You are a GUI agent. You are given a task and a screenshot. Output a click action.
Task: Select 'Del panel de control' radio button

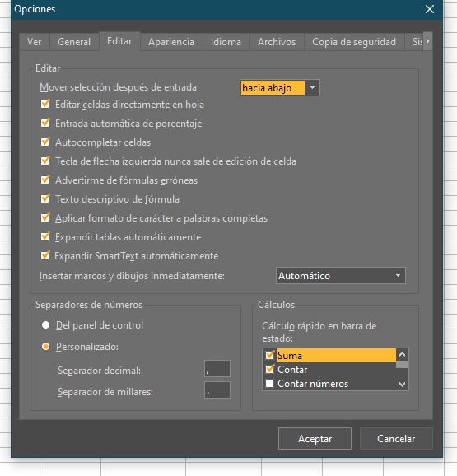tap(45, 325)
